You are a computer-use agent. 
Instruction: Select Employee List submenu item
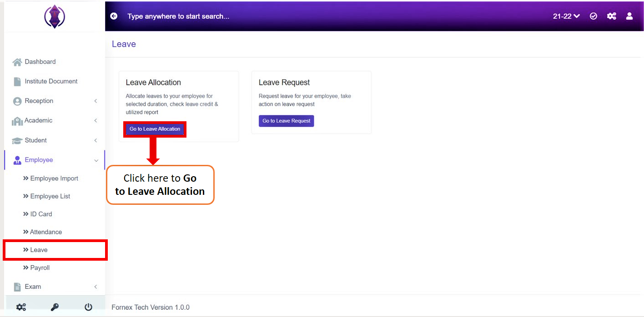50,196
